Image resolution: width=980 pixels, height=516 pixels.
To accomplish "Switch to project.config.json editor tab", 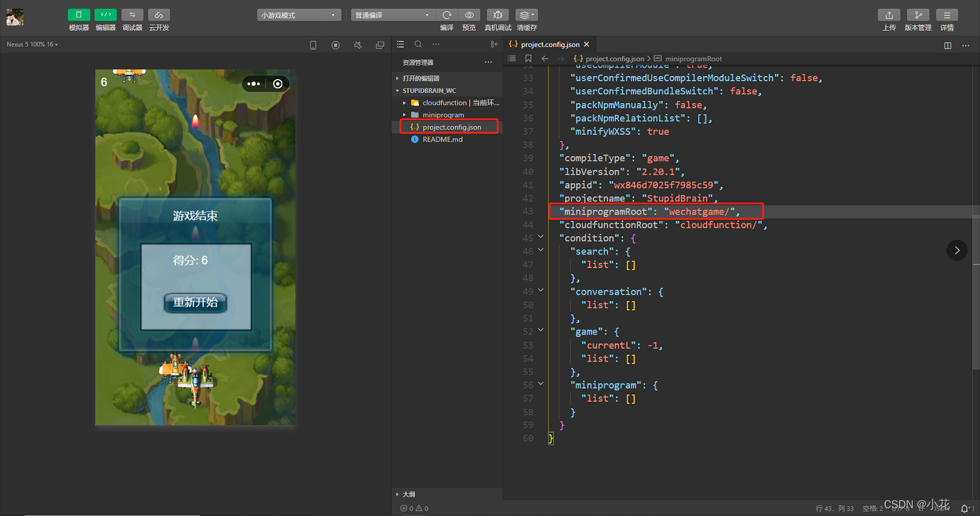I will [550, 44].
